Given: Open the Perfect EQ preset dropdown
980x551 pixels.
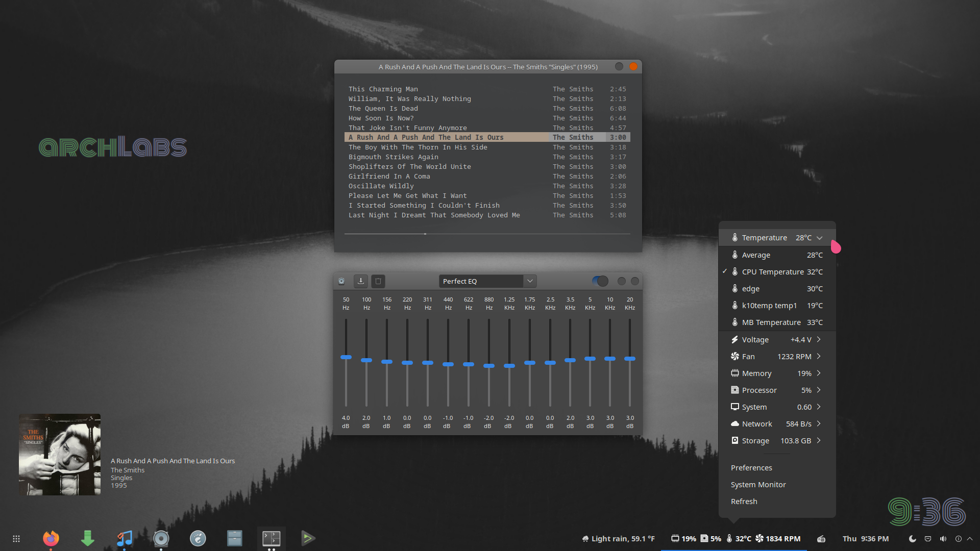Looking at the screenshot, I should tap(530, 281).
